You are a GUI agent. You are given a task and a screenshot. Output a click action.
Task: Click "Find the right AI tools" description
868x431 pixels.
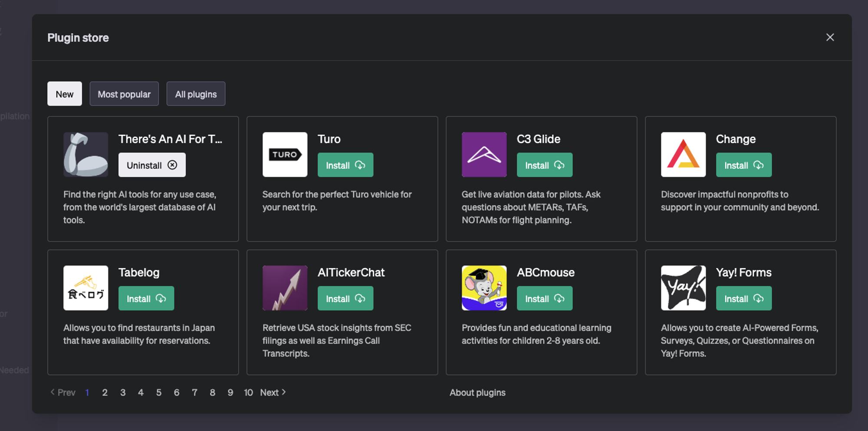pyautogui.click(x=140, y=207)
